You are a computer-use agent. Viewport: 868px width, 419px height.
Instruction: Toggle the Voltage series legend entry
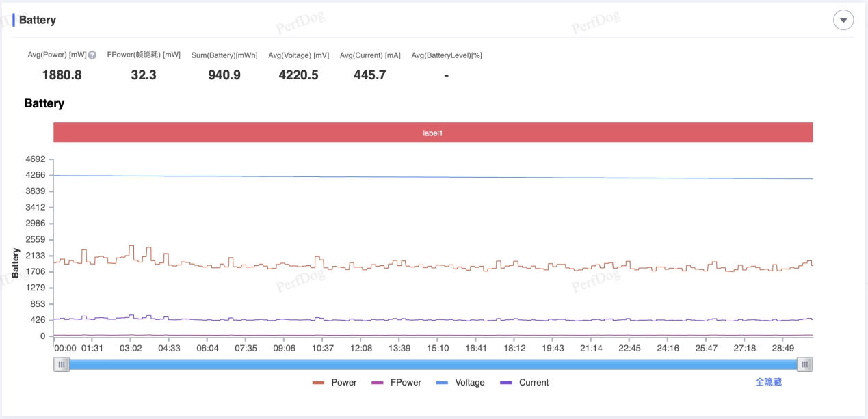(460, 383)
